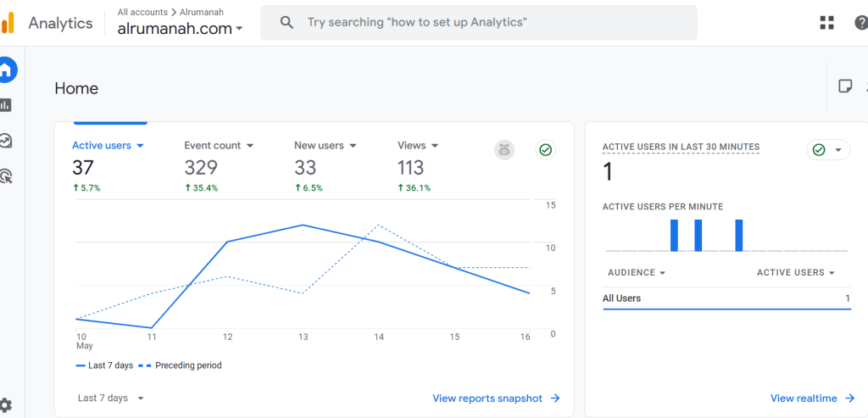Click the 16 date label on chart axis
Viewport: 868px width, 418px height.
(526, 337)
